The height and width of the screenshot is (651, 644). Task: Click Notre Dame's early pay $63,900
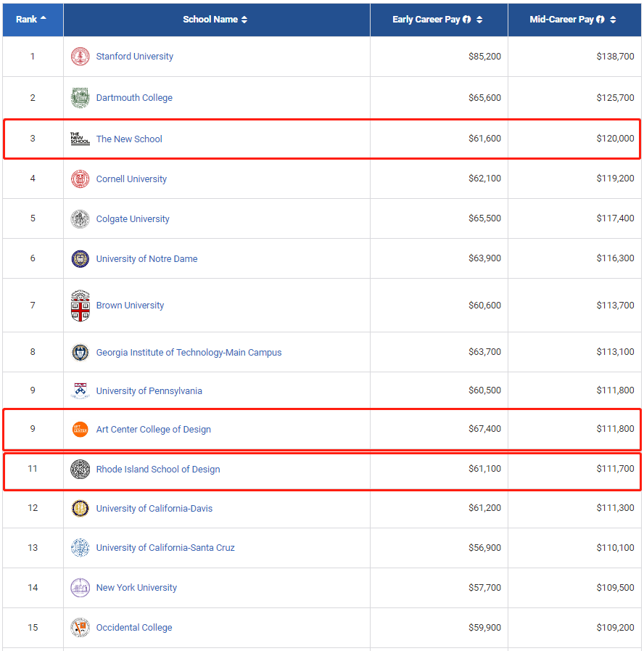coord(484,258)
